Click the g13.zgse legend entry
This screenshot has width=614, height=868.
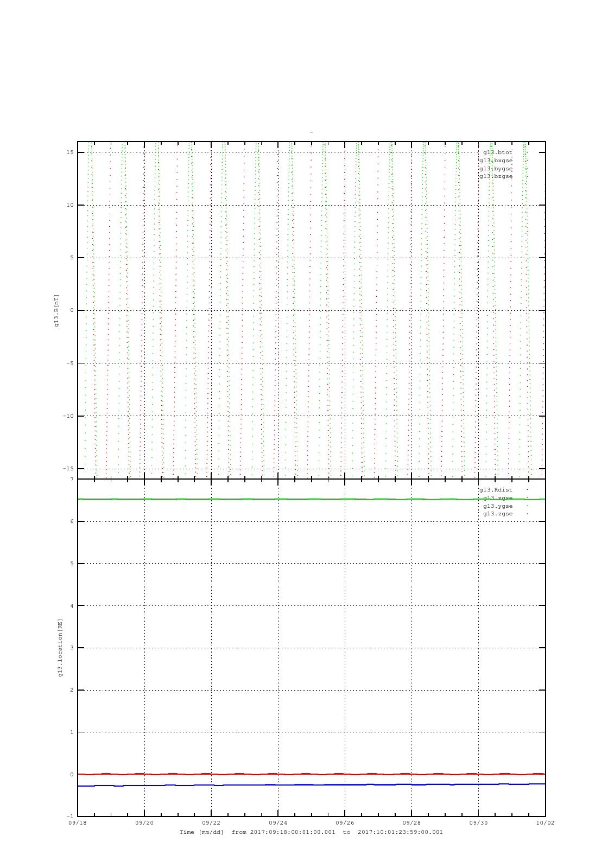[x=498, y=514]
